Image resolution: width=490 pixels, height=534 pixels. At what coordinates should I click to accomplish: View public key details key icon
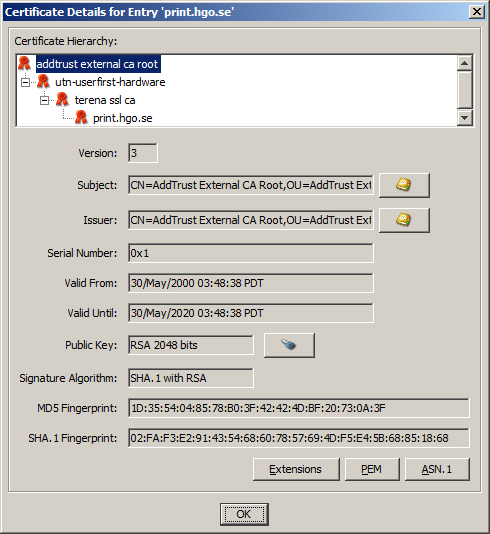pos(289,345)
